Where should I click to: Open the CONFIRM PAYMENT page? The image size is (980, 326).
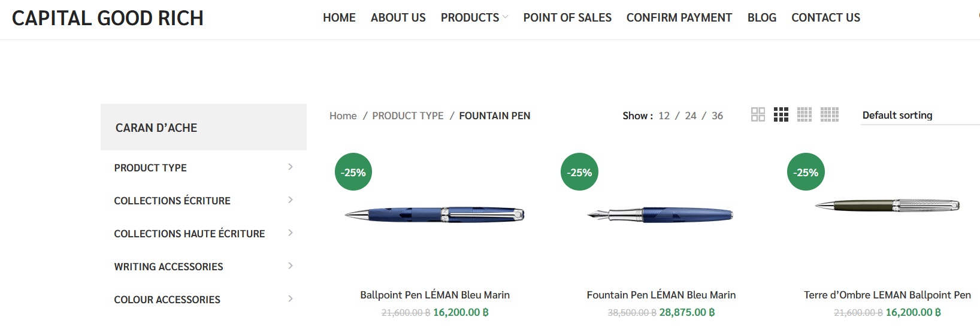(679, 18)
